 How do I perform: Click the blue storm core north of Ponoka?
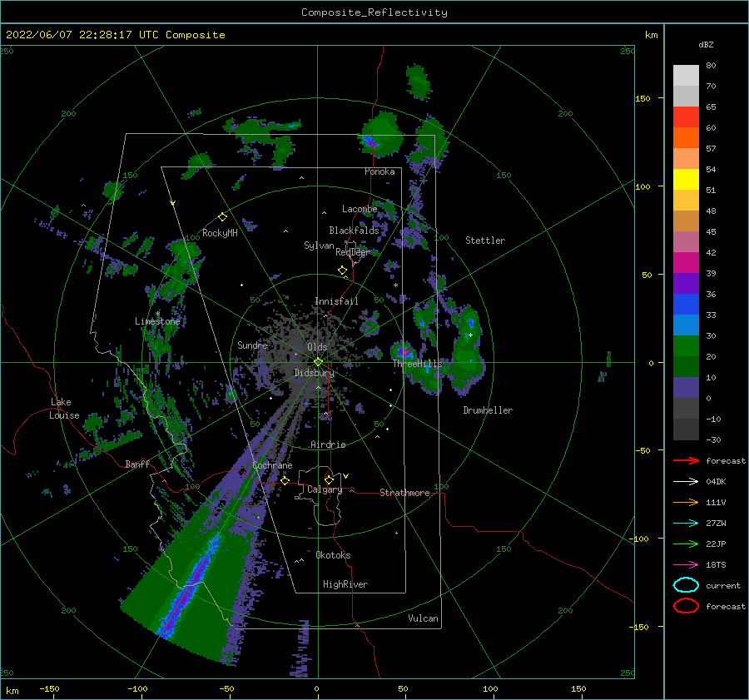pos(370,141)
